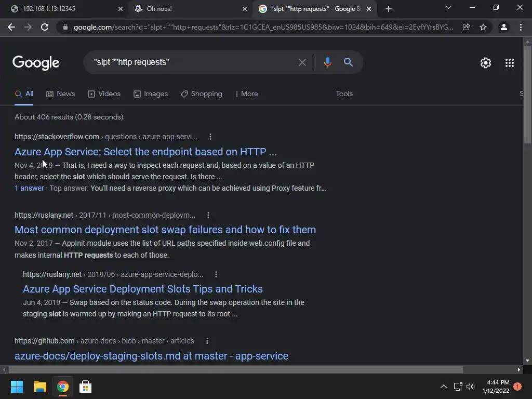Bookmark this page with the star
The width and height of the screenshot is (532, 399).
pyautogui.click(x=483, y=27)
